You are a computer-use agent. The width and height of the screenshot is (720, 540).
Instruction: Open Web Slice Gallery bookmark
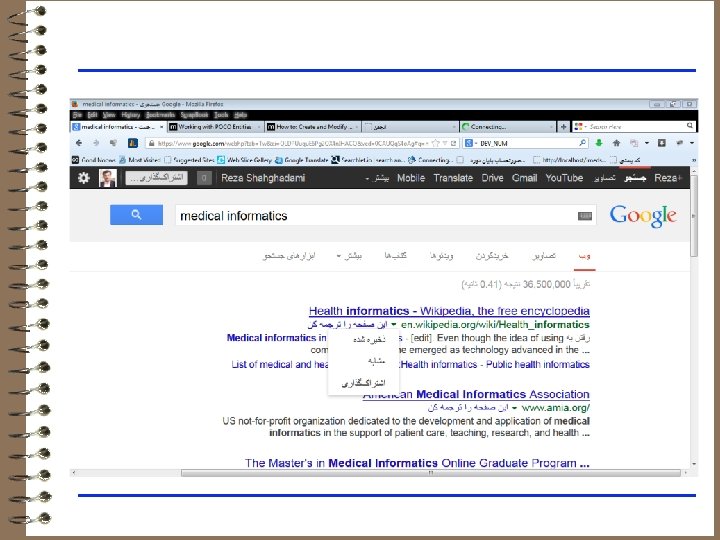click(x=244, y=160)
